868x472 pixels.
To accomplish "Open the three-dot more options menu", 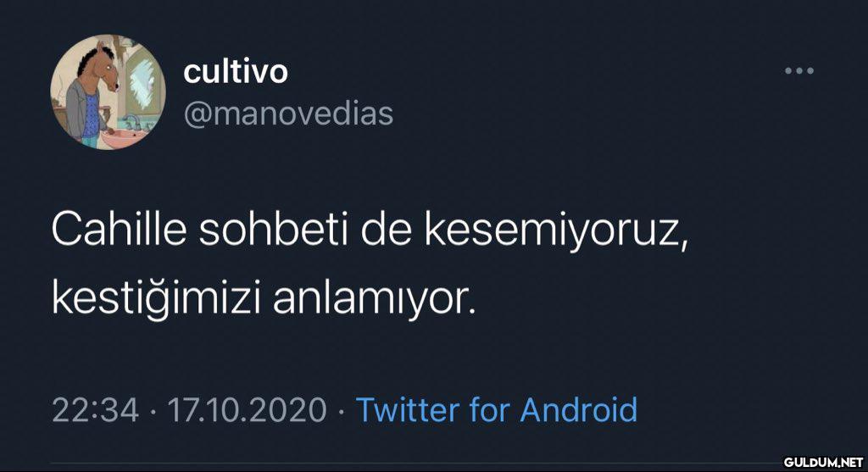I will tap(798, 71).
